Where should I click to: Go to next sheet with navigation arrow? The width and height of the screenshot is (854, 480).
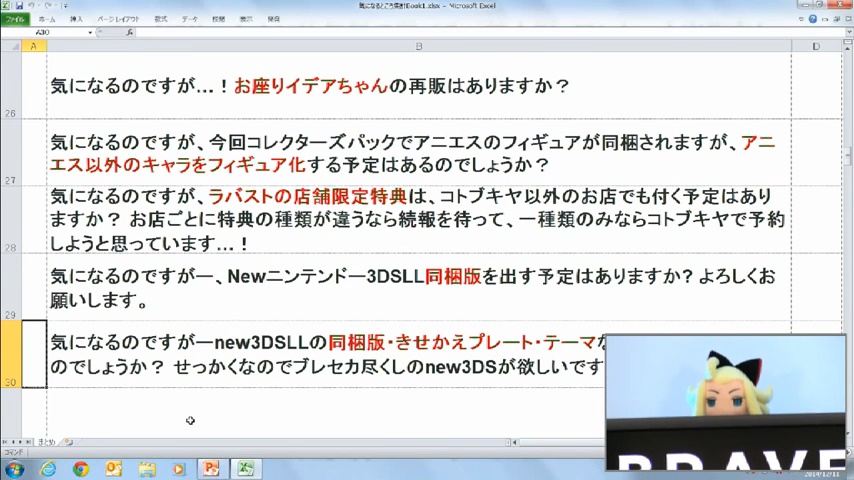coord(21,442)
